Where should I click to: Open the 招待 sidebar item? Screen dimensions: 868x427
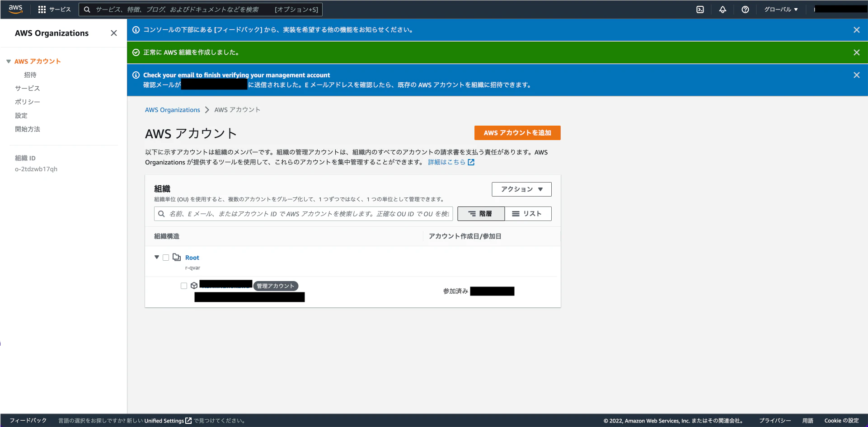30,75
